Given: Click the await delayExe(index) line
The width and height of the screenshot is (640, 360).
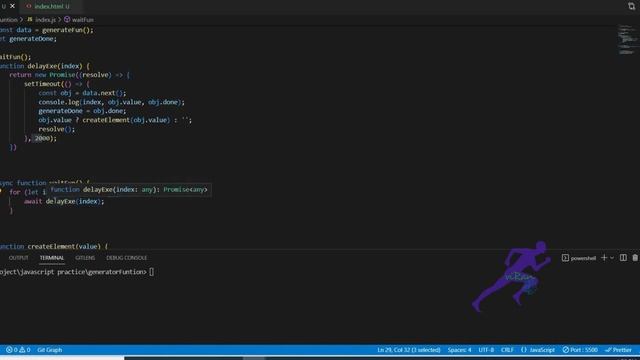Looking at the screenshot, I should coord(64,202).
